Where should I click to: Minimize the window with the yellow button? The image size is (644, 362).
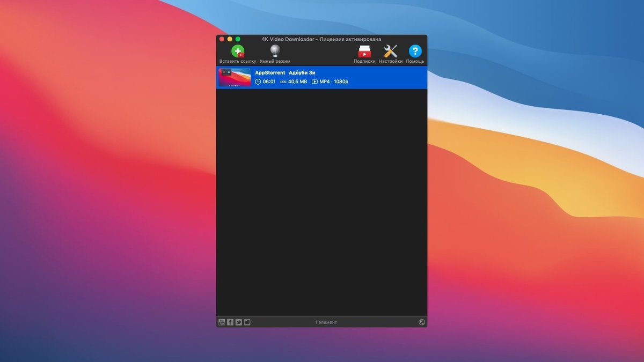tap(230, 39)
